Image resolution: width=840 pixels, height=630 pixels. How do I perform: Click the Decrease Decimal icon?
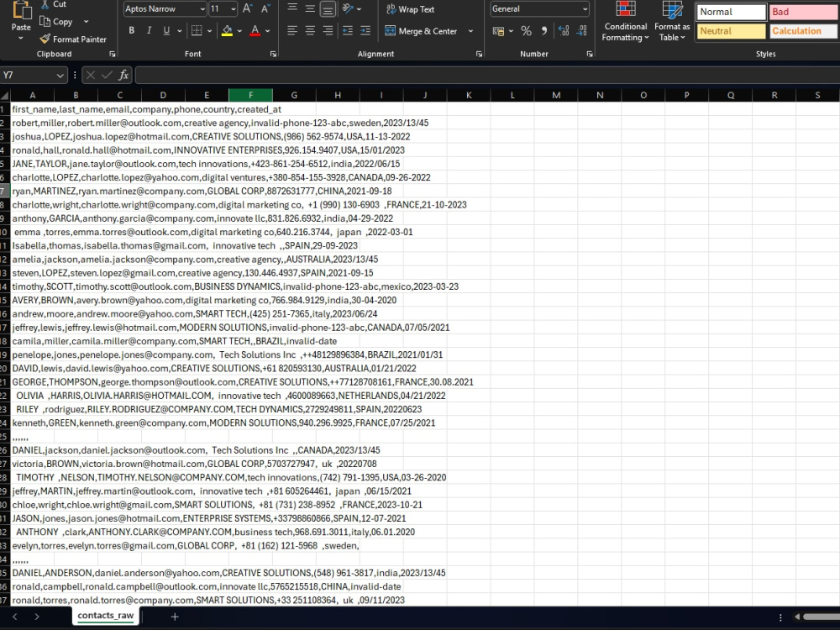pyautogui.click(x=582, y=31)
